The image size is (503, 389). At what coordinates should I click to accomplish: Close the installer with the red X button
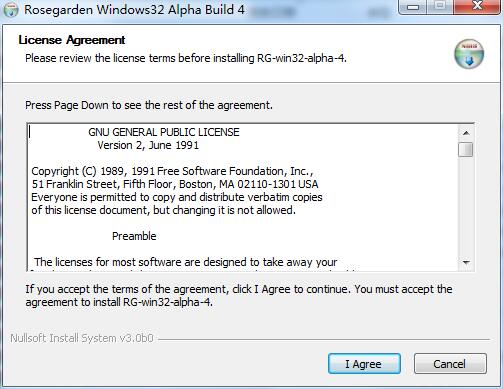(x=477, y=7)
